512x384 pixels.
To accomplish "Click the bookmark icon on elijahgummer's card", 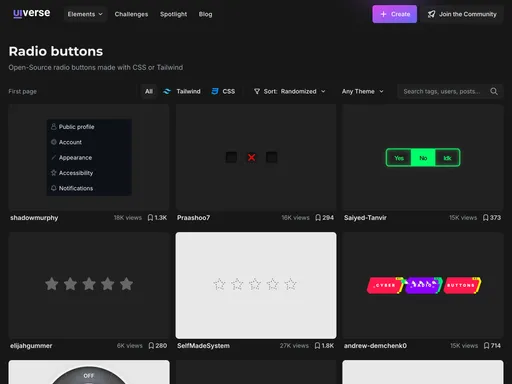I will point(151,346).
